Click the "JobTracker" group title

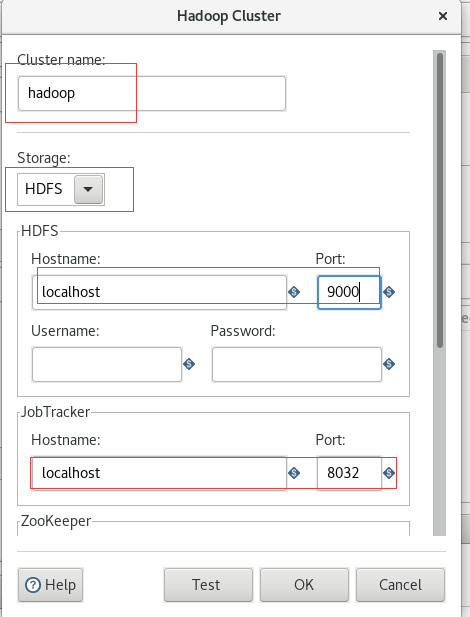pos(56,412)
